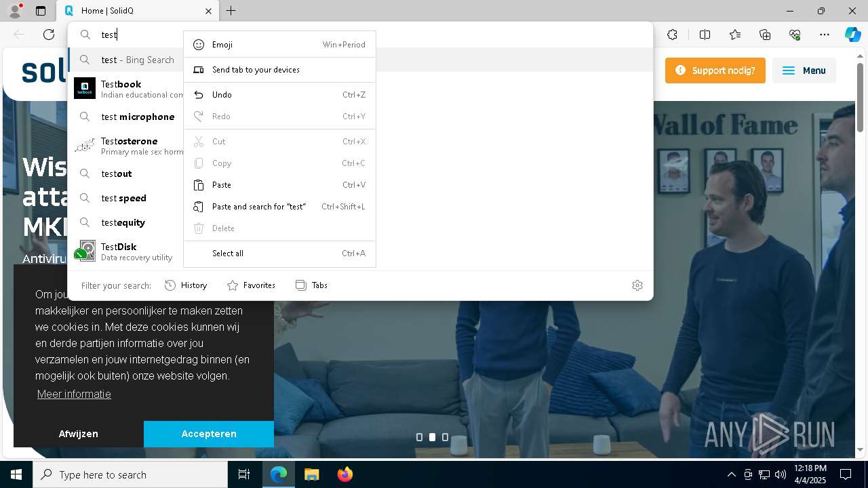Open Settings and more ellipsis
The height and width of the screenshot is (488, 868).
tap(825, 35)
